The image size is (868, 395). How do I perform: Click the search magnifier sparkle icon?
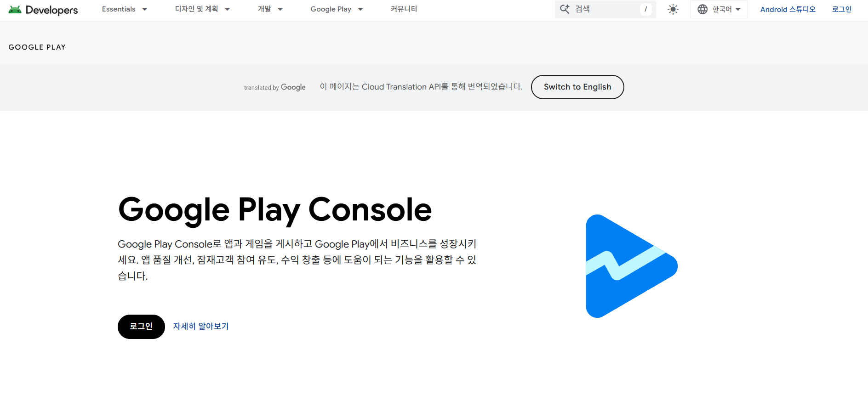point(565,9)
